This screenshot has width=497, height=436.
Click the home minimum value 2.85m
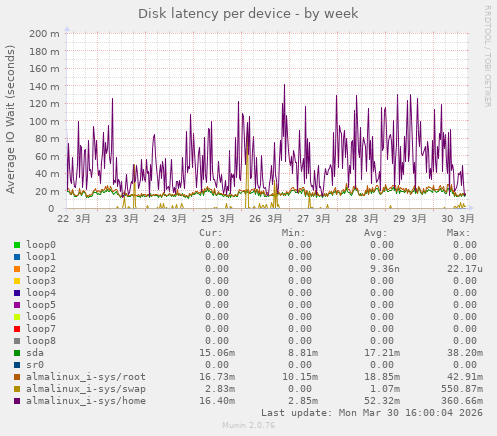[303, 401]
